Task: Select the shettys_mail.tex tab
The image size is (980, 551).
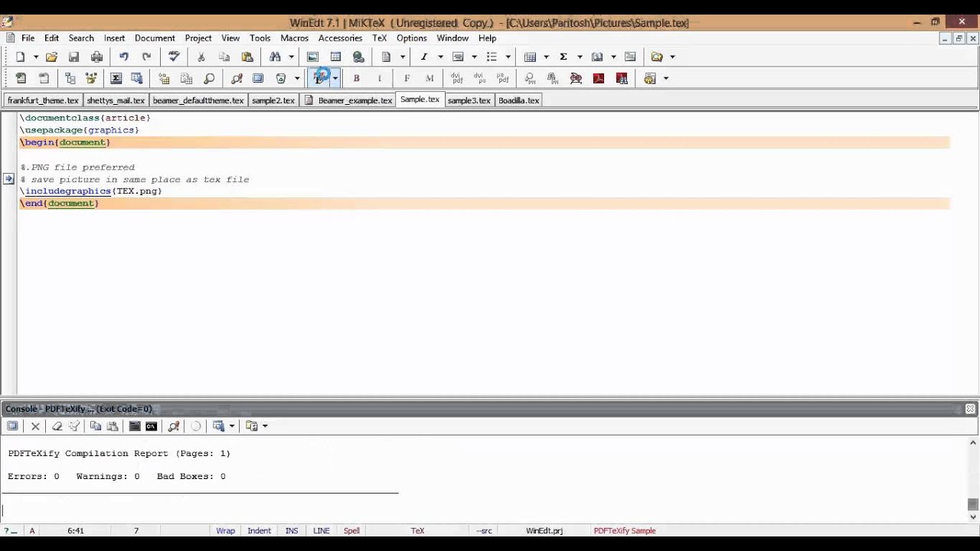Action: point(116,100)
